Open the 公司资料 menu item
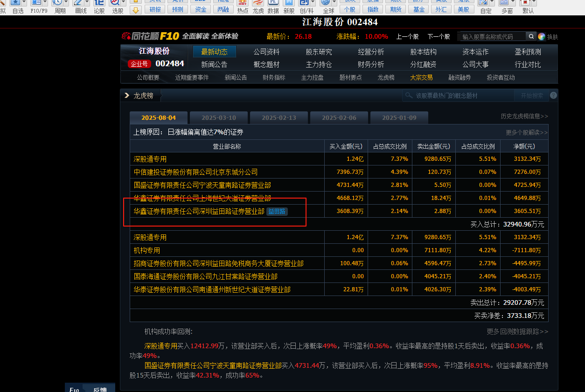Screen dimensions: 585x392 pos(267,52)
